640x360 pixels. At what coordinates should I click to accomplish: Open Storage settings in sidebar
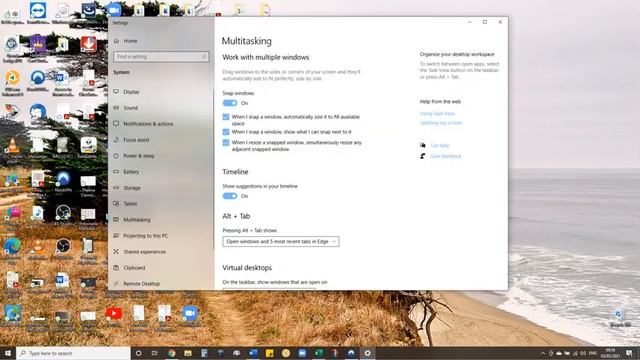tap(132, 188)
